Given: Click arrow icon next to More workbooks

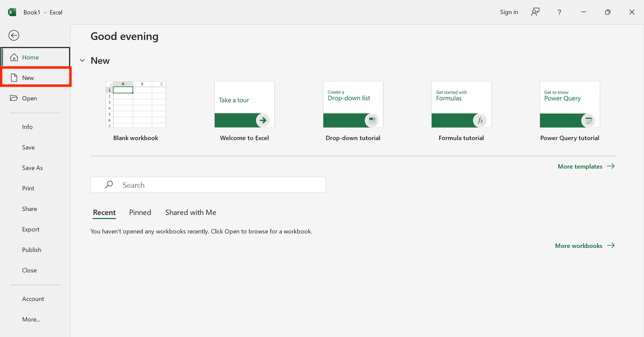Looking at the screenshot, I should click(x=611, y=246).
